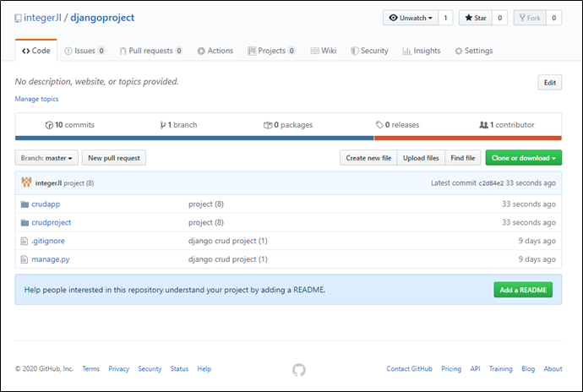Switch to the Pull requests tab label
Screen dimensions: 583x392
pyautogui.click(x=150, y=51)
